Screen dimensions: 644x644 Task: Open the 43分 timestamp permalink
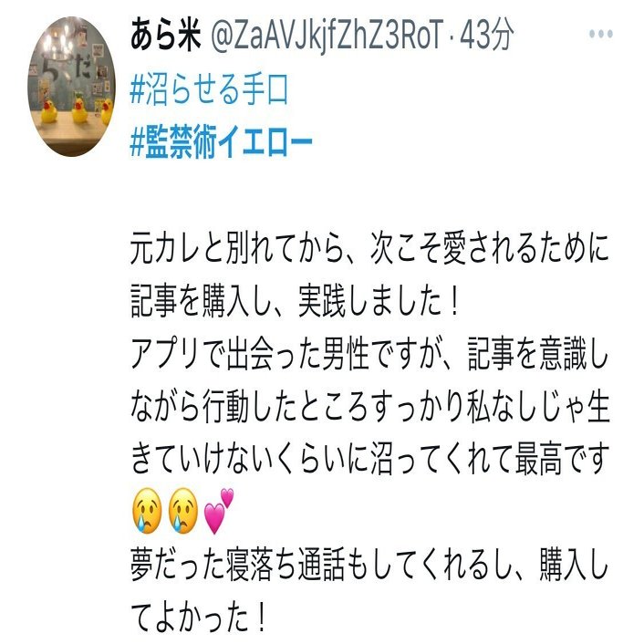(486, 35)
